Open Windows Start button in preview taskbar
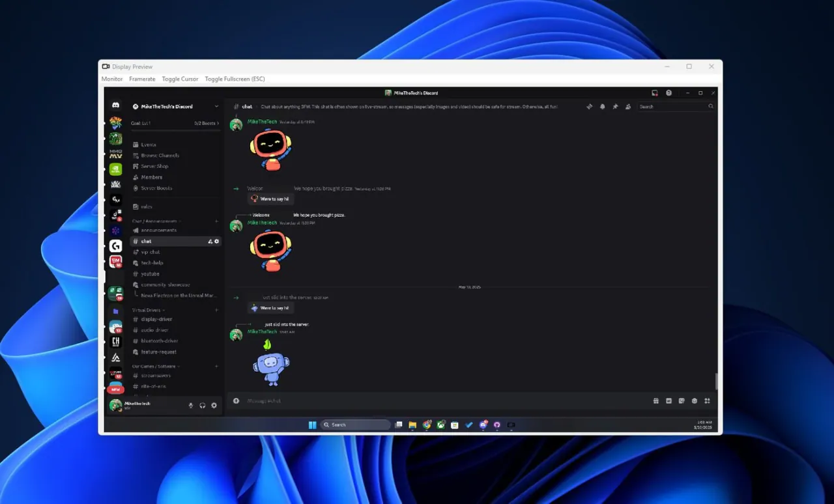Viewport: 834px width, 504px height. (312, 425)
